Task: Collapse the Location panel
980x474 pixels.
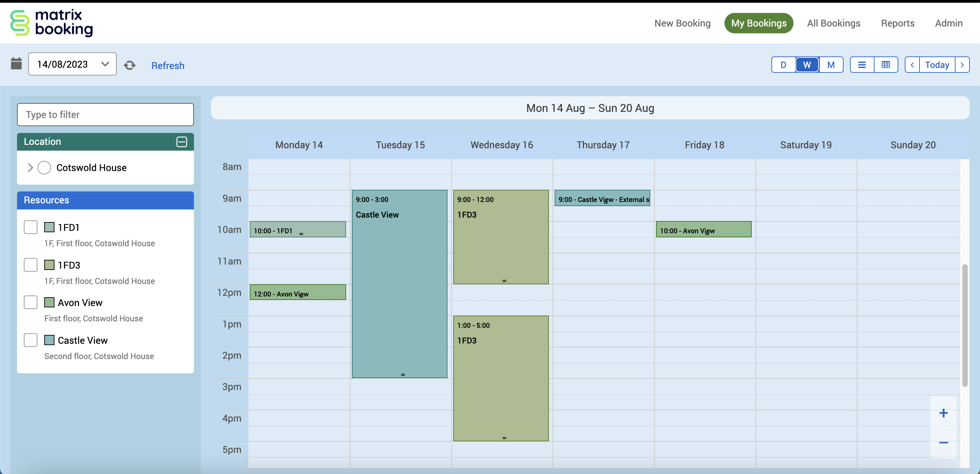Action: [181, 142]
